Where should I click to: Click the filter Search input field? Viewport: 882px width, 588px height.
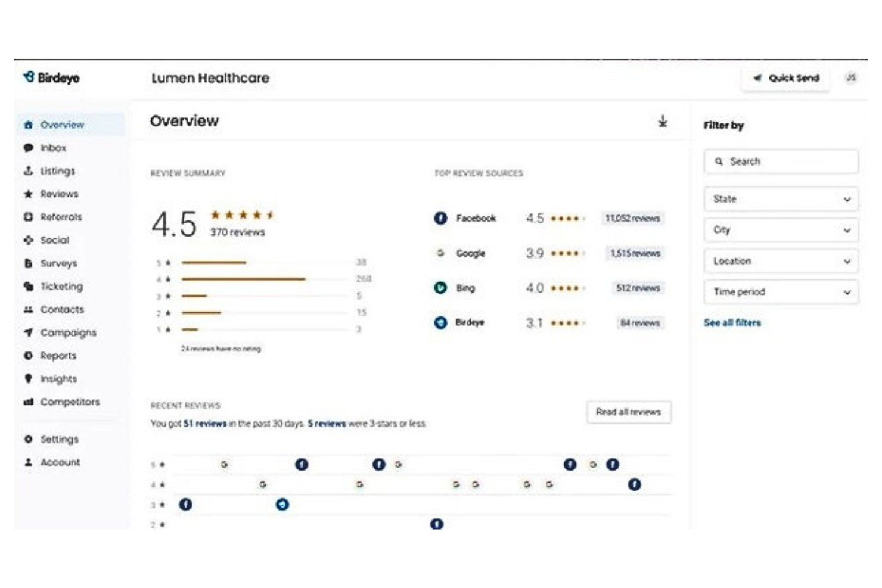click(781, 161)
